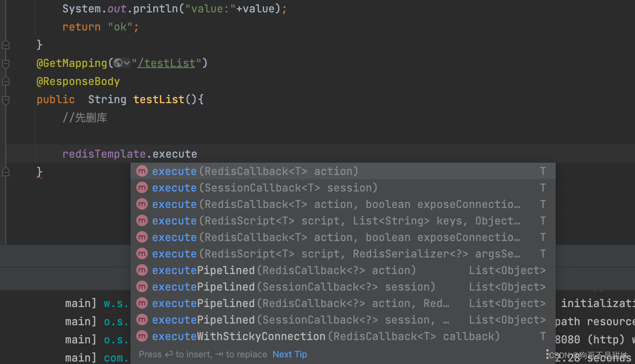Click the Next Tip link in the completion popup
Screen dimensions: 635x364
289,354
